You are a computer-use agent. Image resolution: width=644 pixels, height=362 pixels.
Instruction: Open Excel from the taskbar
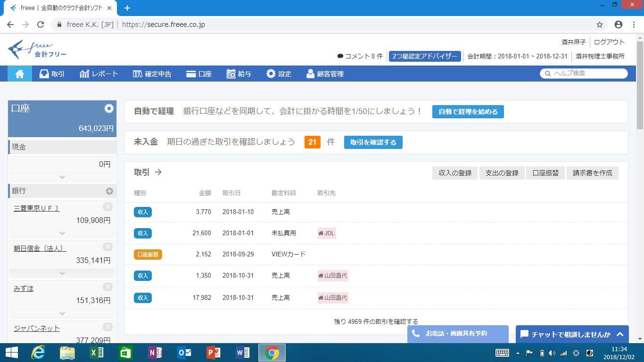[x=97, y=353]
